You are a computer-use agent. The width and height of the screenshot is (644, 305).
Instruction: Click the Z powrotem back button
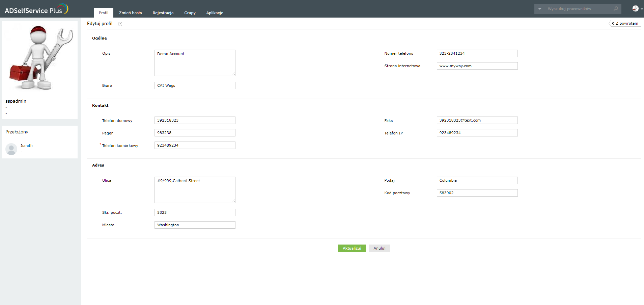pos(625,23)
